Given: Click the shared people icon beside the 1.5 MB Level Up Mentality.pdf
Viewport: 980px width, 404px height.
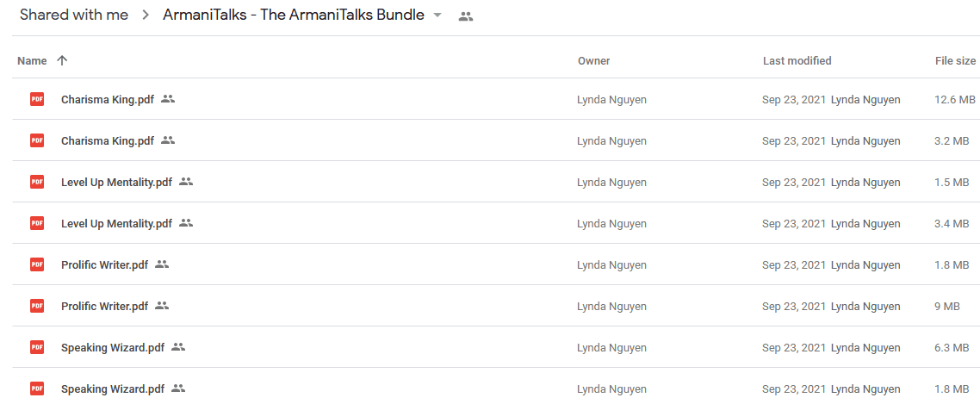Looking at the screenshot, I should coord(186,182).
